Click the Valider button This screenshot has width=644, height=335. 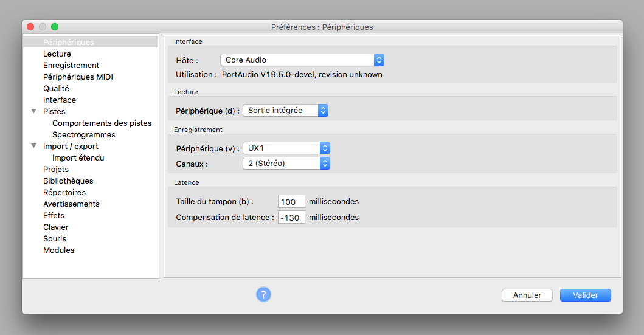(x=585, y=295)
